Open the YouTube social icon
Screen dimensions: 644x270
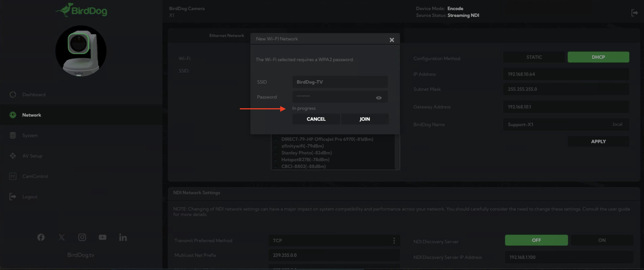pos(102,237)
